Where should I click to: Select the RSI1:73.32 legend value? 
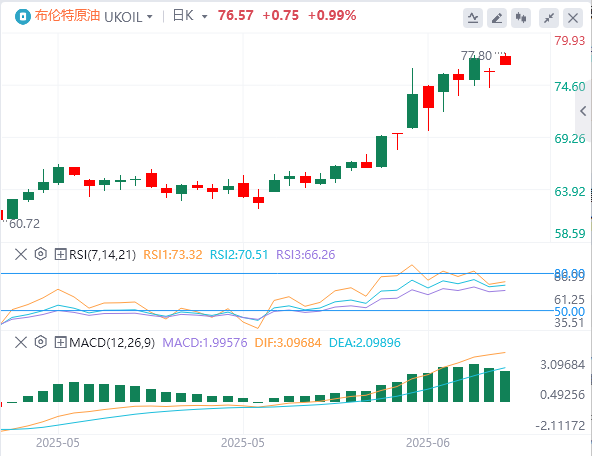pos(173,254)
